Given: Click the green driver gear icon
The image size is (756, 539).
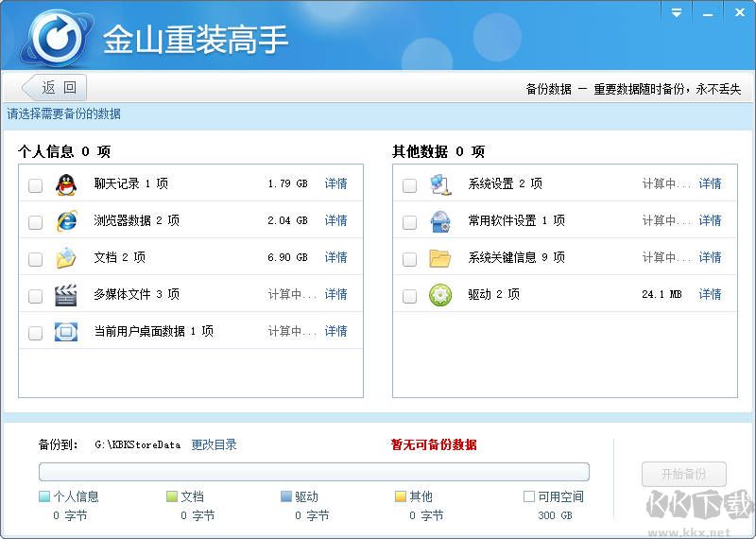Looking at the screenshot, I should (440, 295).
